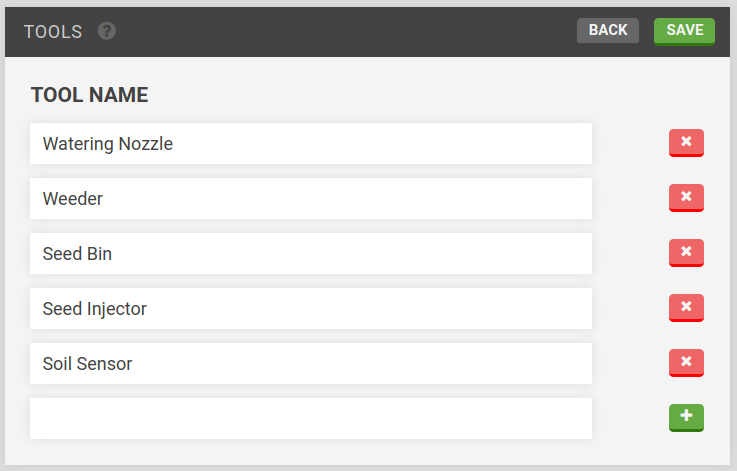
Task: Edit the Watering Nozzle name field
Action: [310, 144]
